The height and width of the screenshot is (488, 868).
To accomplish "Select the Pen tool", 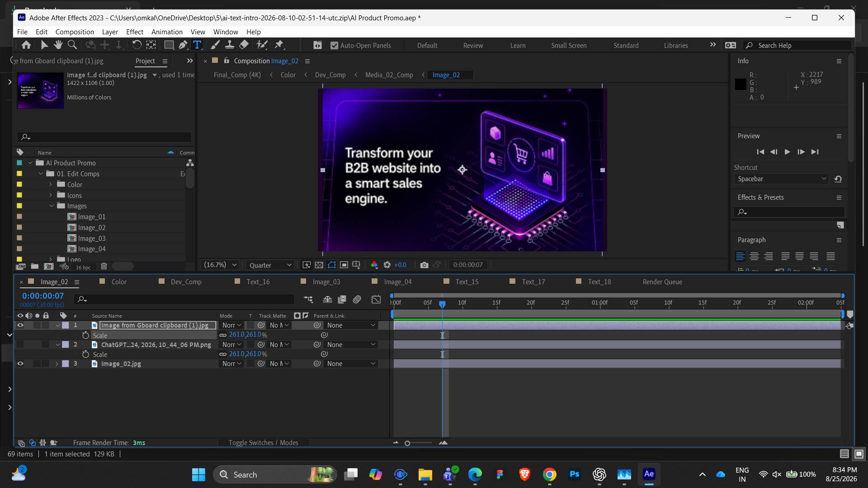I will click(183, 45).
